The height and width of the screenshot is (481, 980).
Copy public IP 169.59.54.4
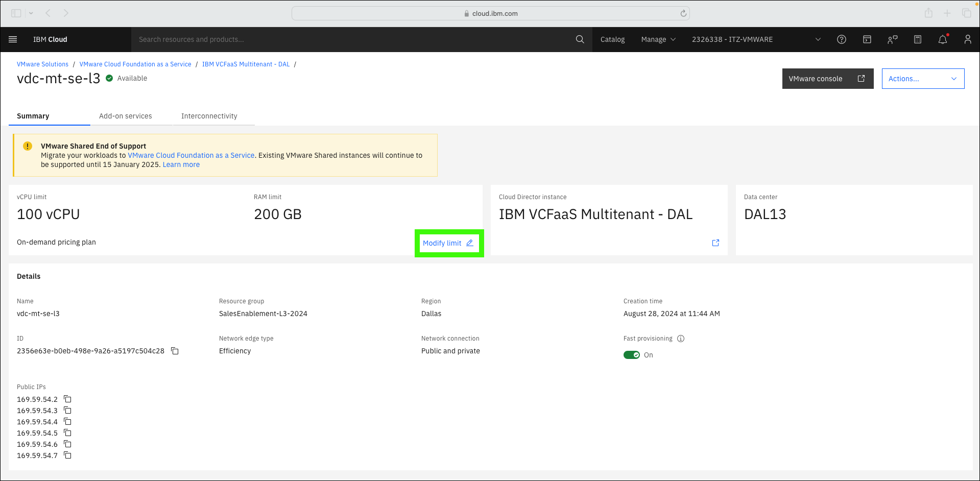[67, 421]
